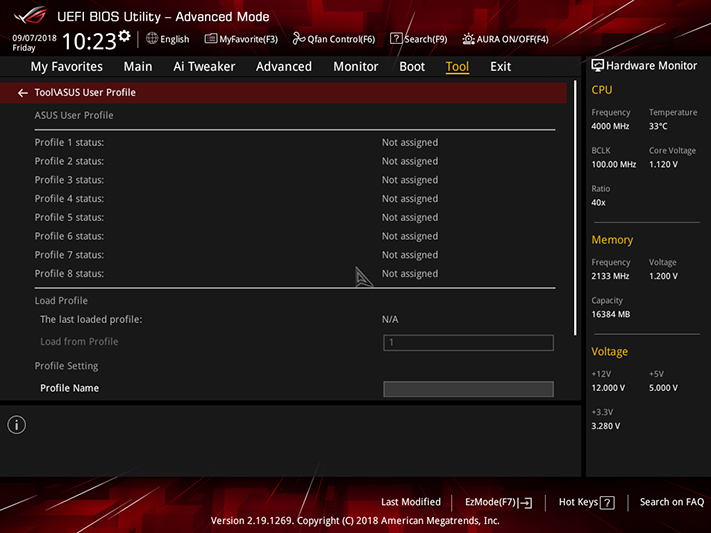This screenshot has width=711, height=533.
Task: Click BCLK value '100.00 MHz'
Action: tap(614, 164)
